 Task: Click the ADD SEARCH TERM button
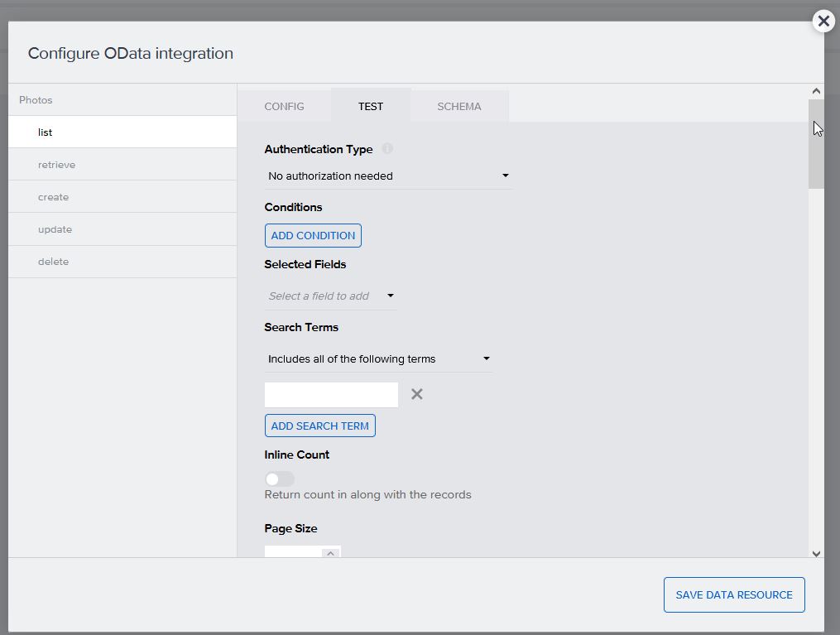point(319,426)
